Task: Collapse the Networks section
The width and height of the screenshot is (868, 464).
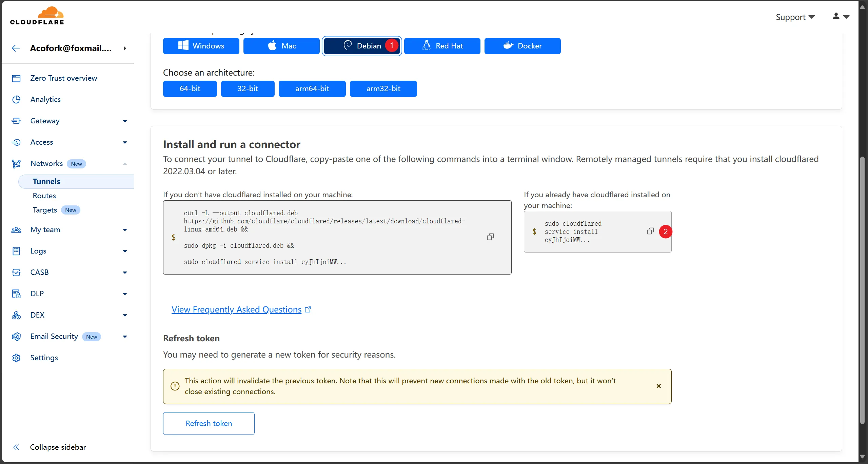Action: [125, 164]
